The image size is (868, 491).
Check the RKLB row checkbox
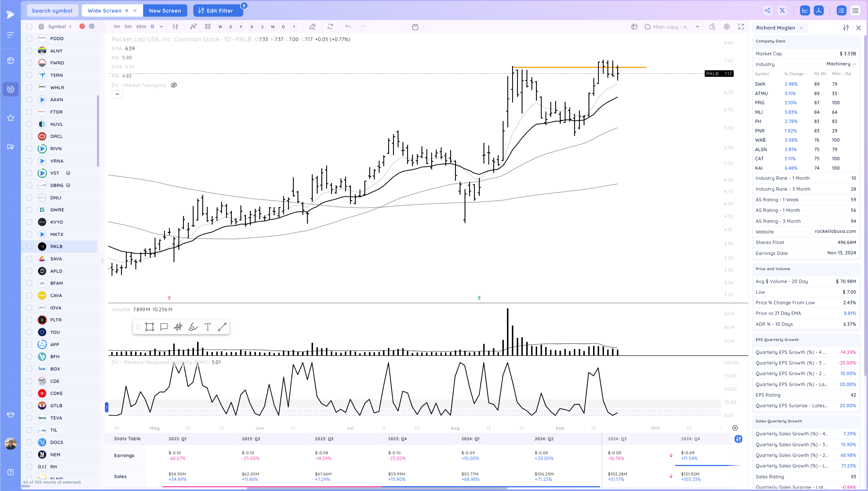(x=29, y=247)
